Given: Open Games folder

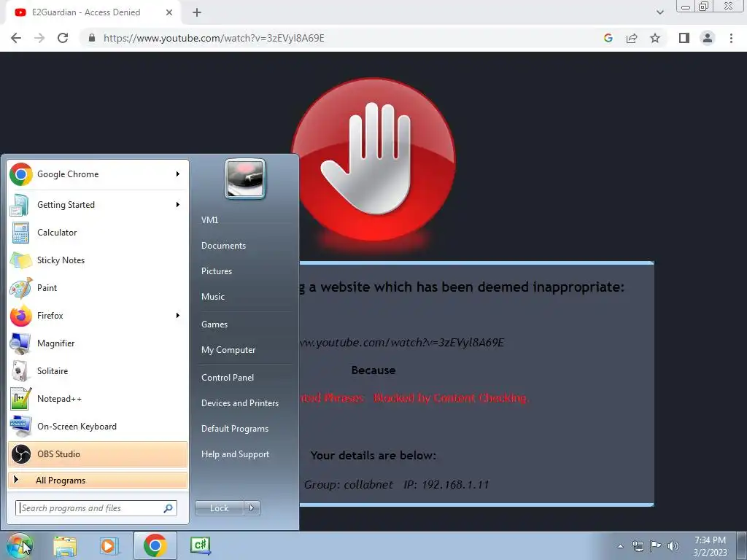Looking at the screenshot, I should (214, 324).
